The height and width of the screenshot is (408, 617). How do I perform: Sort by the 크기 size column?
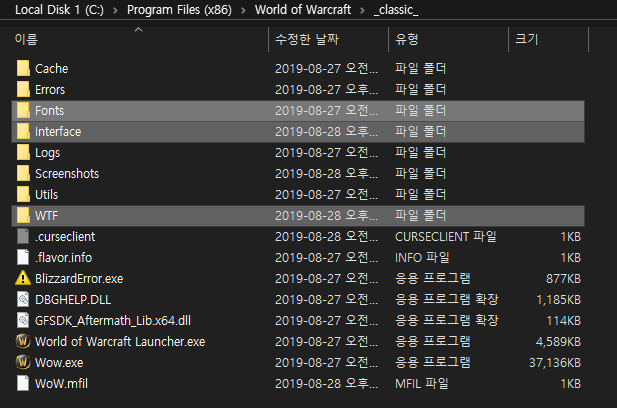(527, 40)
